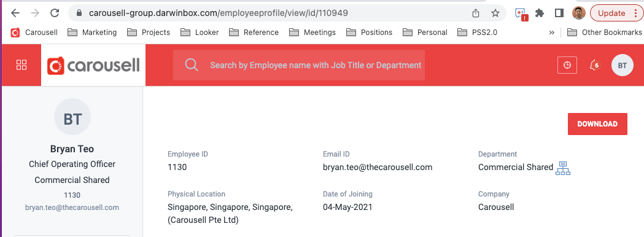Screen dimensions: 644x237
Task: Open the BT profile avatar menu
Action: 623,65
